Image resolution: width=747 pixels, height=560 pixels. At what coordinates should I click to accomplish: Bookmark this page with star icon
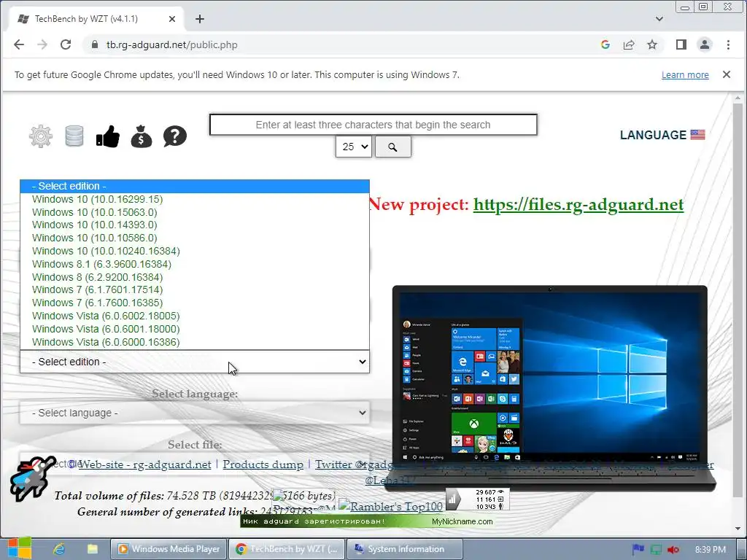652,44
